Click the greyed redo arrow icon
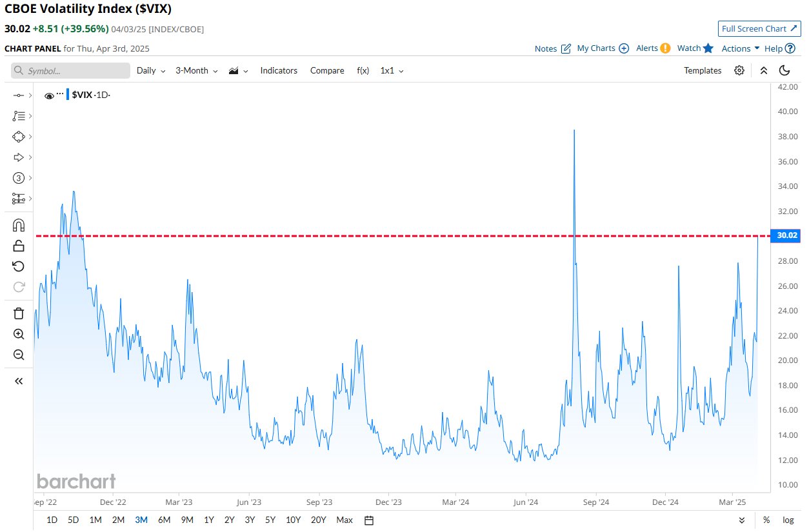 pyautogui.click(x=19, y=287)
